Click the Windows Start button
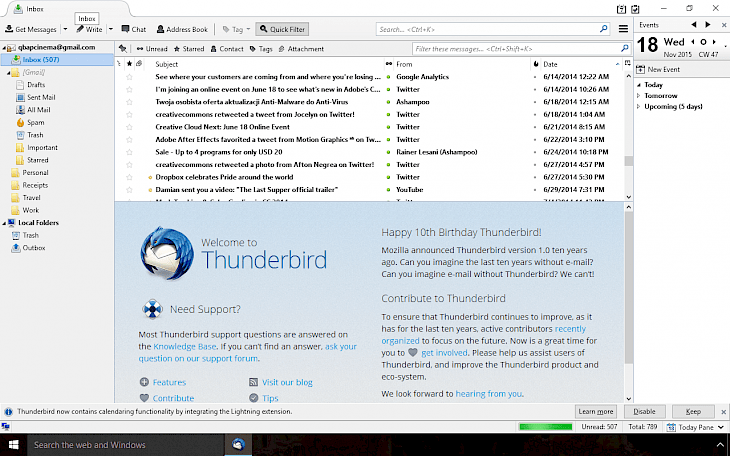Viewport: 730px width, 456px height. point(14,445)
